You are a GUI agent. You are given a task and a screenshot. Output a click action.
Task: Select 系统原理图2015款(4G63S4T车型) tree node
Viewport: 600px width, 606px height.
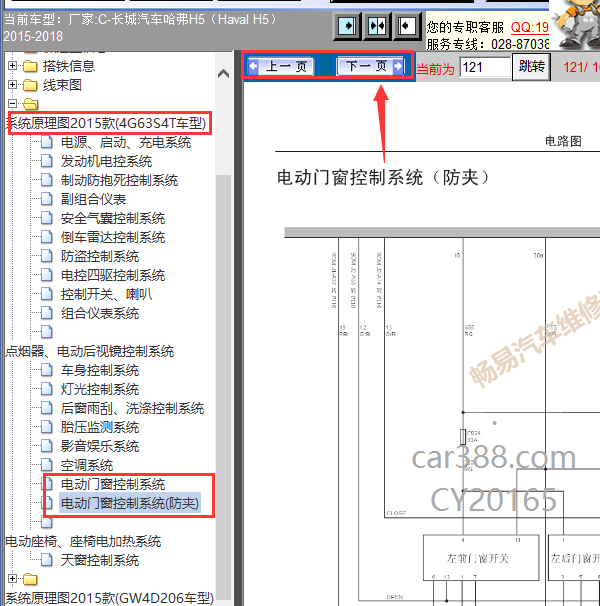click(107, 123)
